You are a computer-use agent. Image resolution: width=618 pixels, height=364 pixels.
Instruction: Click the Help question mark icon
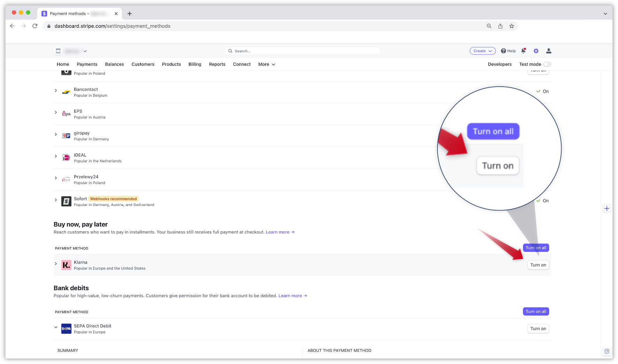click(x=504, y=51)
